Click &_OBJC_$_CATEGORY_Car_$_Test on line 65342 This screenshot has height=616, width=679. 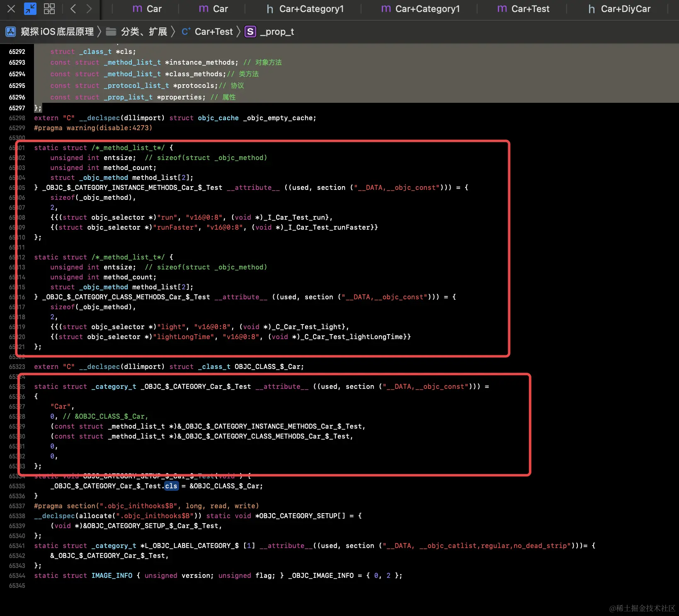coord(108,556)
